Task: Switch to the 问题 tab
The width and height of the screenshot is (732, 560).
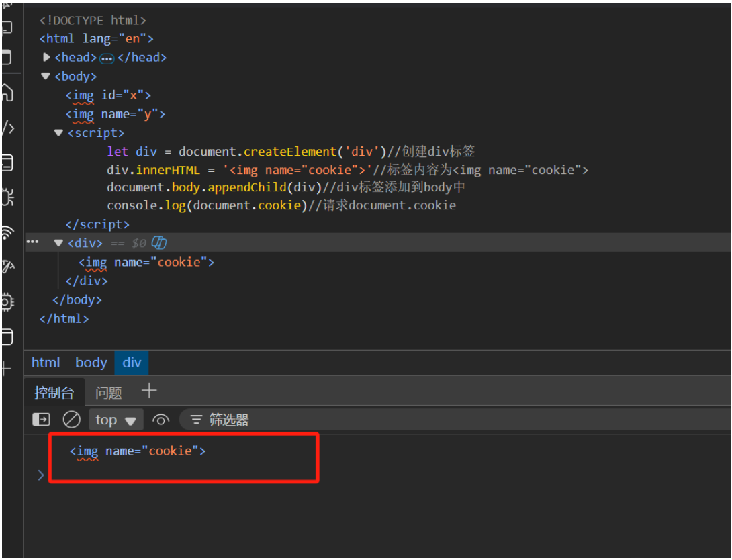Action: (x=108, y=393)
